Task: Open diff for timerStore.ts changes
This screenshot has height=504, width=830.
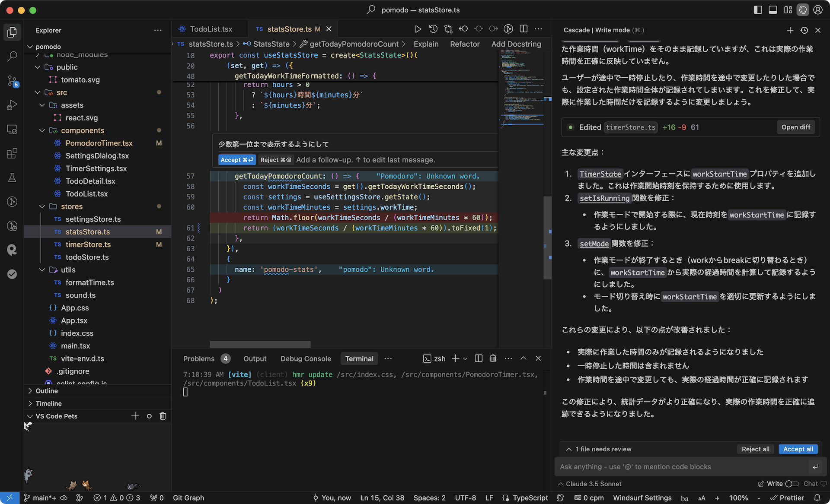Action: point(795,127)
